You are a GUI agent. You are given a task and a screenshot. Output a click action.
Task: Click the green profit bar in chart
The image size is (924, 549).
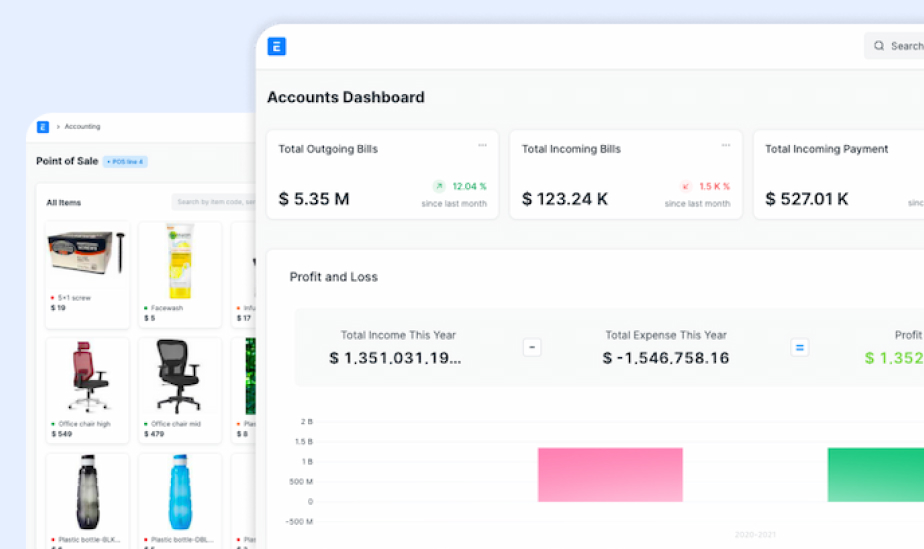[x=876, y=475]
